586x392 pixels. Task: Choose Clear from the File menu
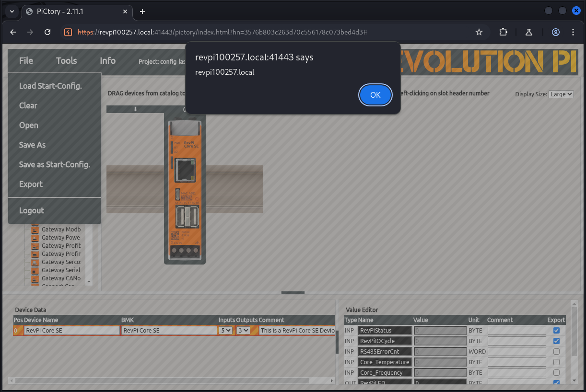pos(28,105)
